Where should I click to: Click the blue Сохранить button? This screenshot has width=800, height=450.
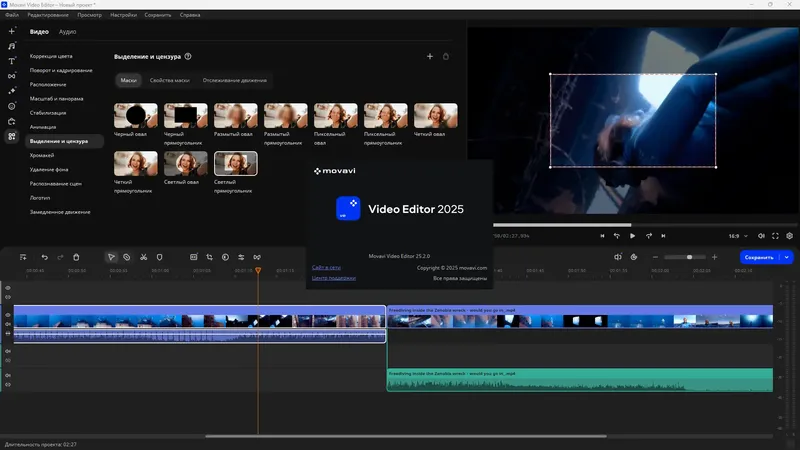[759, 257]
